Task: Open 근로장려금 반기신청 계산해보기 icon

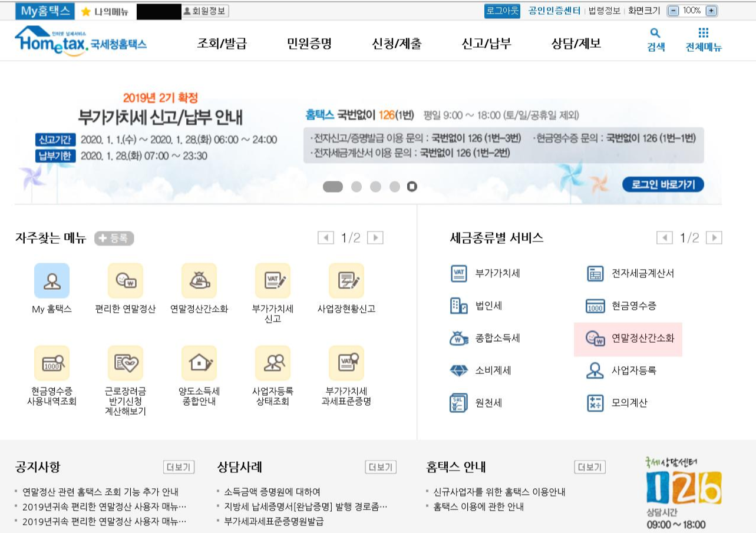Action: (126, 363)
